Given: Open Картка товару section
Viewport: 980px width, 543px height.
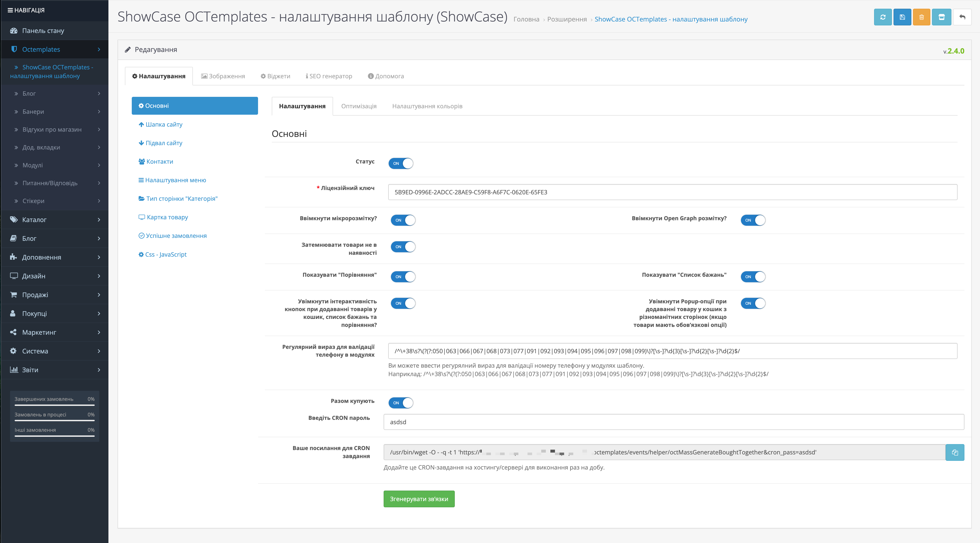Looking at the screenshot, I should [x=163, y=217].
